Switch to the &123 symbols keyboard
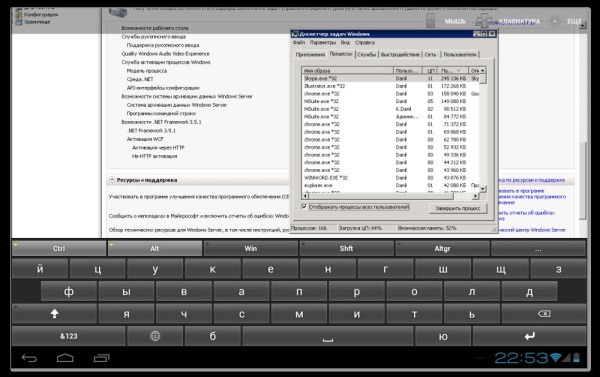The height and width of the screenshot is (377, 600). tap(69, 336)
